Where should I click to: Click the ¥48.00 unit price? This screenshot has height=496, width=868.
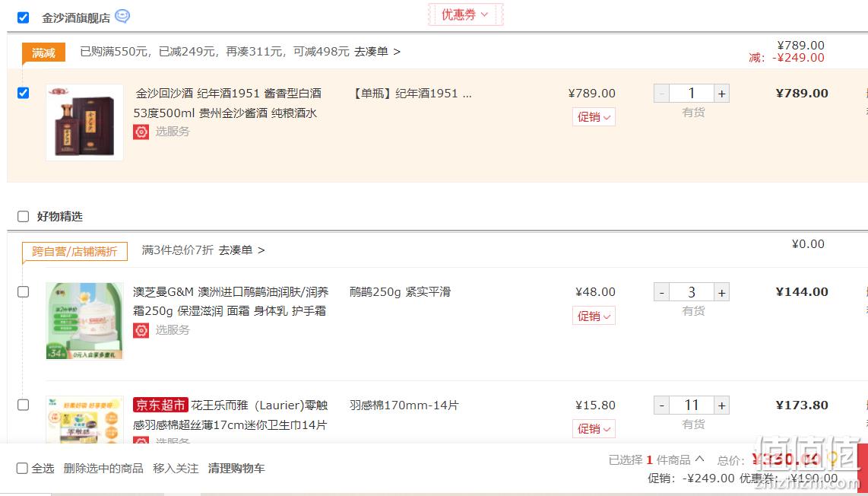click(x=595, y=292)
